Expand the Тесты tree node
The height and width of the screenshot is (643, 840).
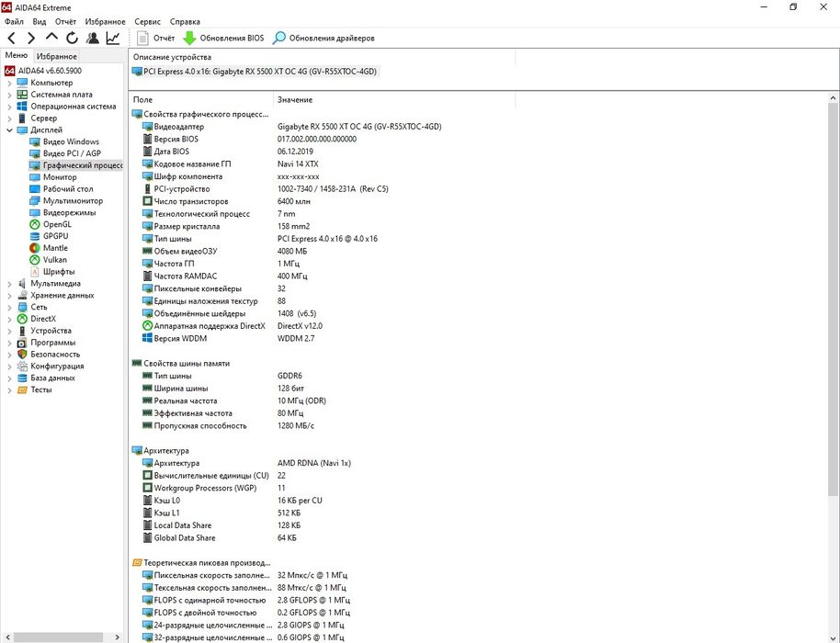(x=9, y=390)
